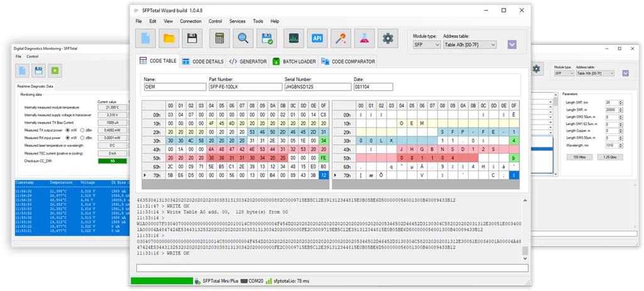The height and width of the screenshot is (291, 644).
Task: Select green hex cell FE in row 50h
Action: pos(323,158)
